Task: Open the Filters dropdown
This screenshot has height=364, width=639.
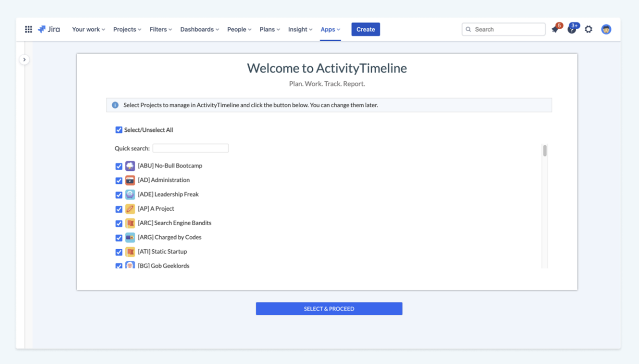Action: [161, 30]
